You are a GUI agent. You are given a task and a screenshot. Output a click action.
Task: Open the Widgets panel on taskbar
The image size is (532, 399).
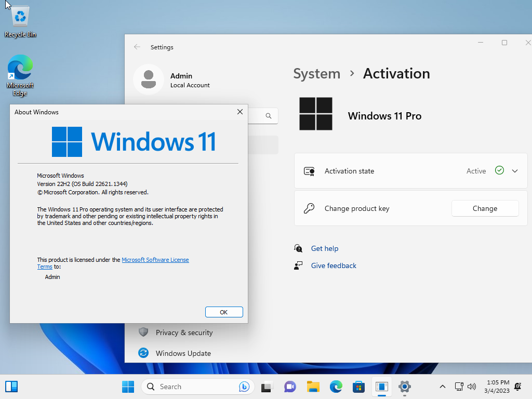11,387
